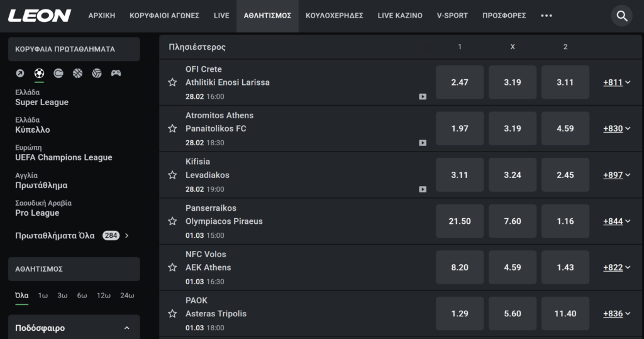Select the tennis ball sport icon
The height and width of the screenshot is (339, 644).
pyautogui.click(x=58, y=73)
